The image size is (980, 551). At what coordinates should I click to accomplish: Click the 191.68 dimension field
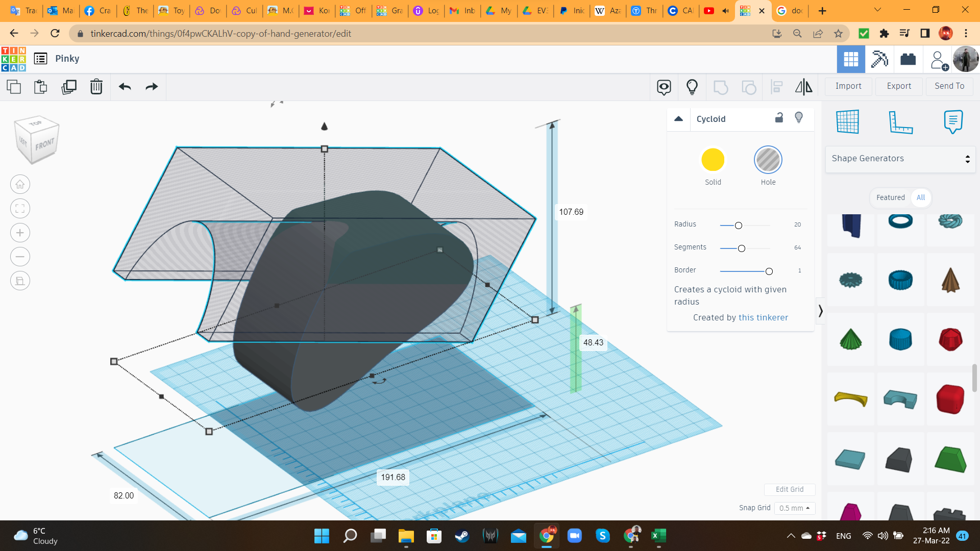[x=393, y=477]
